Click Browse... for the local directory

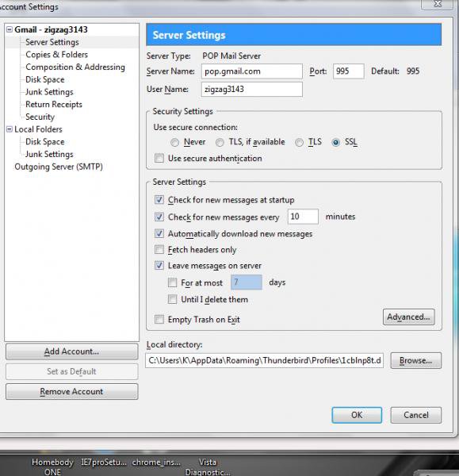415,360
